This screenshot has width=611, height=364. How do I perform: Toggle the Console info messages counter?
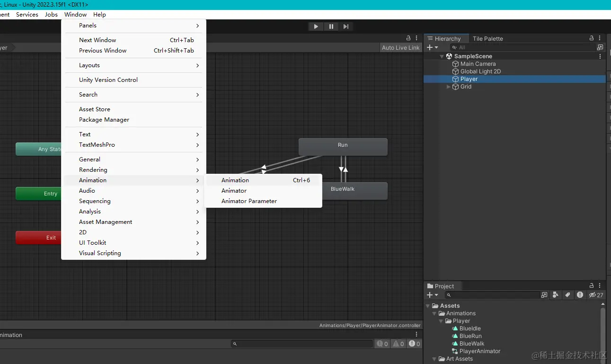(382, 344)
